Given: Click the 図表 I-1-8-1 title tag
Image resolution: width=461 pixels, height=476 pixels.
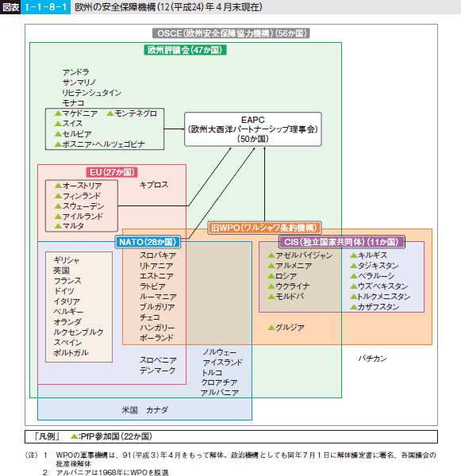Looking at the screenshot, I should pyautogui.click(x=35, y=7).
